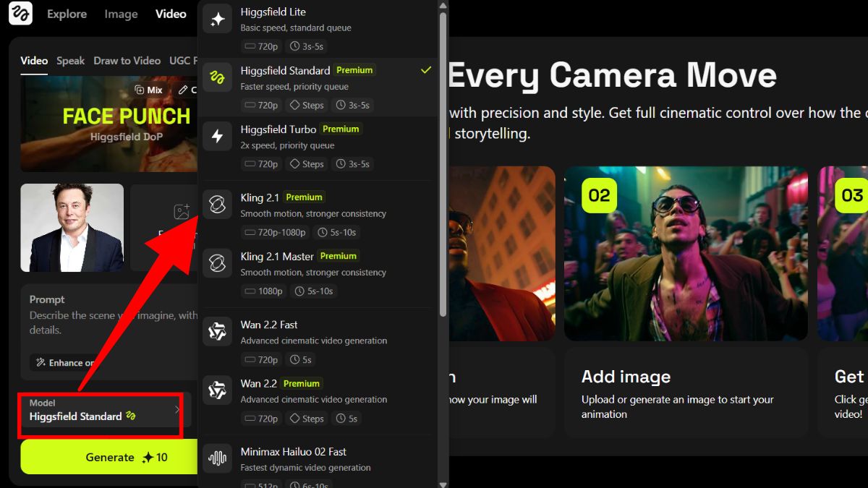Open the Model Higgsfield Standard dropdown
Image resolution: width=868 pixels, height=488 pixels.
click(x=101, y=411)
